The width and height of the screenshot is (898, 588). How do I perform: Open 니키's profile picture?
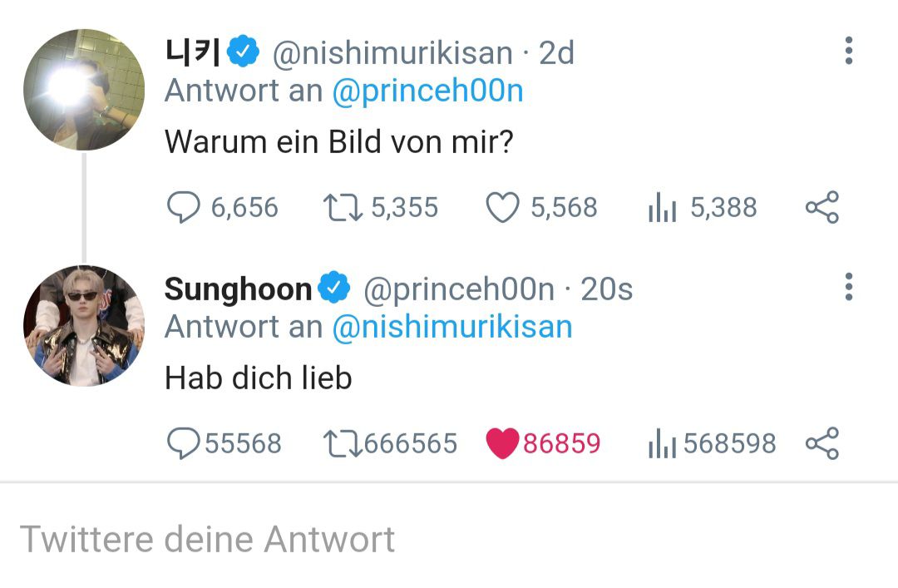point(84,90)
